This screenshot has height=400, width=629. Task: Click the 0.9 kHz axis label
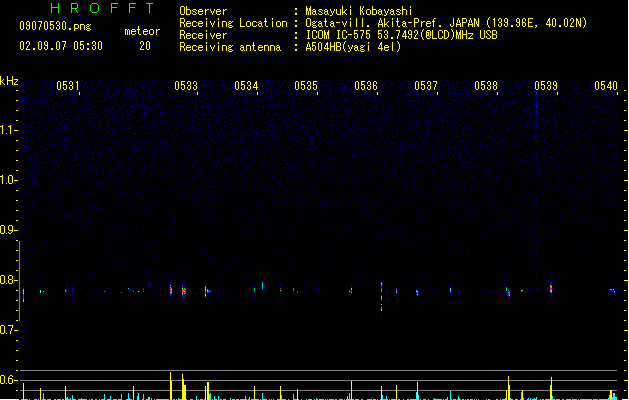coord(8,230)
